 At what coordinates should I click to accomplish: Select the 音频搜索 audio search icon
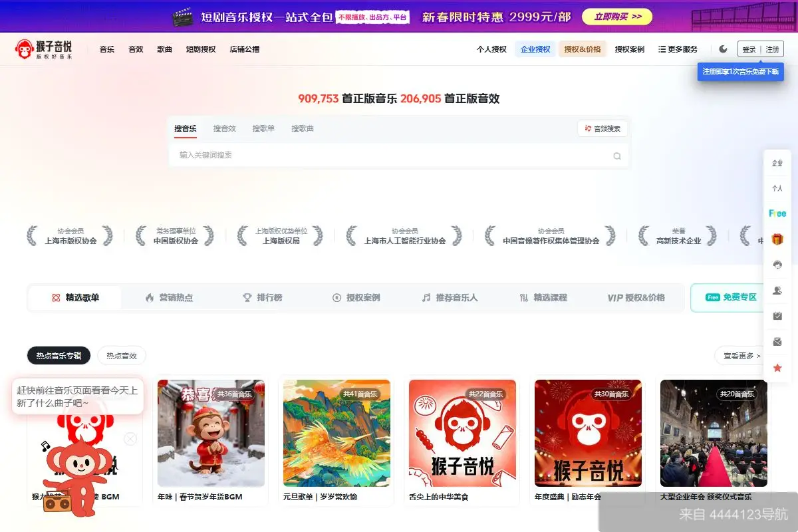click(x=602, y=128)
